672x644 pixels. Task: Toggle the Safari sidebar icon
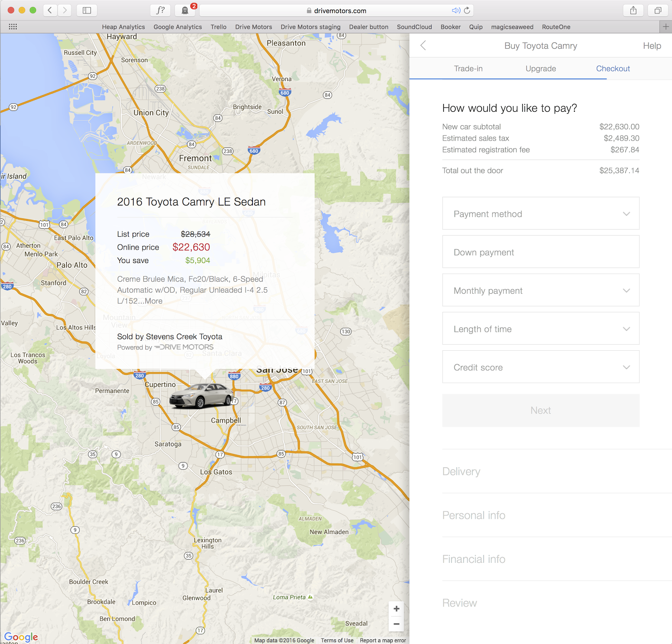pyautogui.click(x=87, y=10)
